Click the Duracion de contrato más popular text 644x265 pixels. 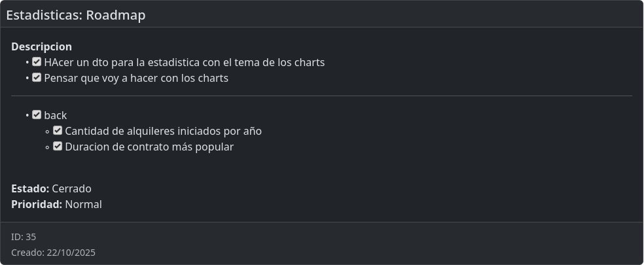pyautogui.click(x=149, y=147)
